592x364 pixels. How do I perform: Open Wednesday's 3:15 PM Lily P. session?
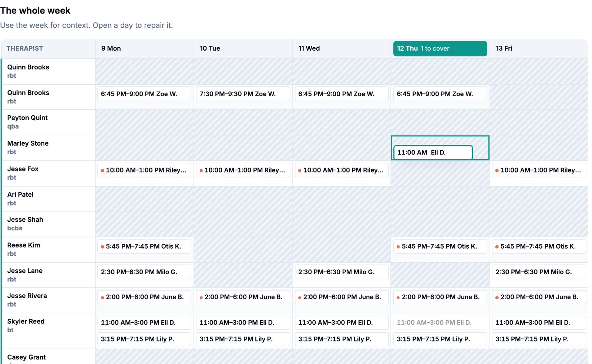342,339
